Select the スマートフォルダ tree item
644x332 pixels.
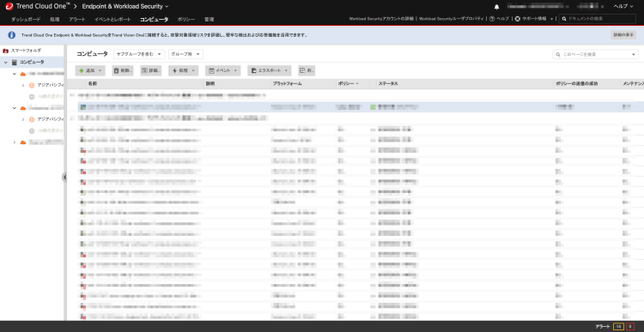pyautogui.click(x=27, y=51)
